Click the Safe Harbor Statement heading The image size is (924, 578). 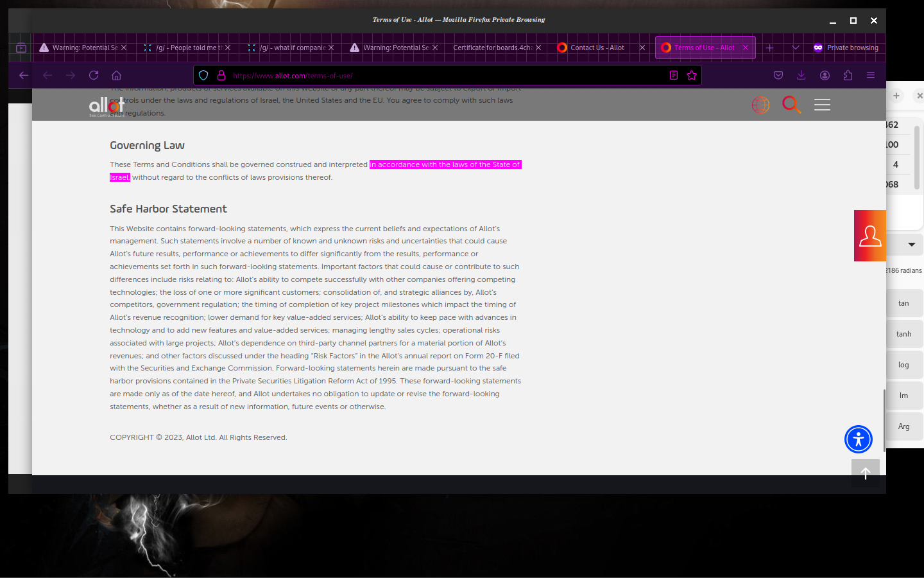[x=168, y=209]
